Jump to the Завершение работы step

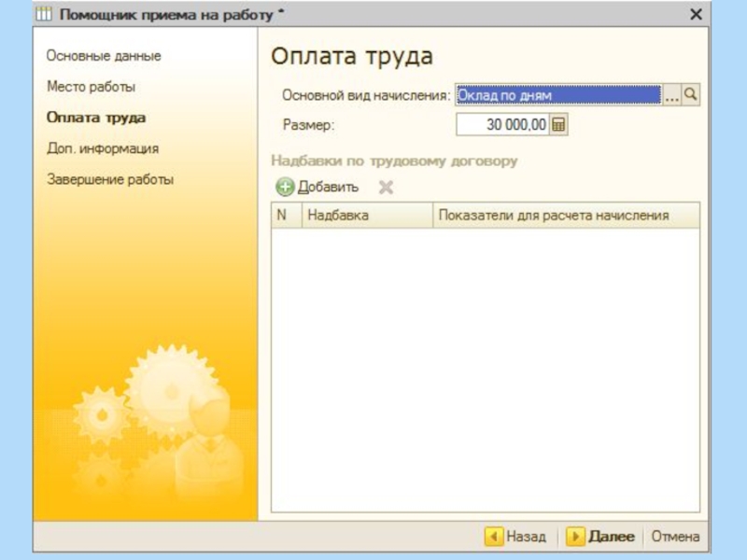(110, 179)
